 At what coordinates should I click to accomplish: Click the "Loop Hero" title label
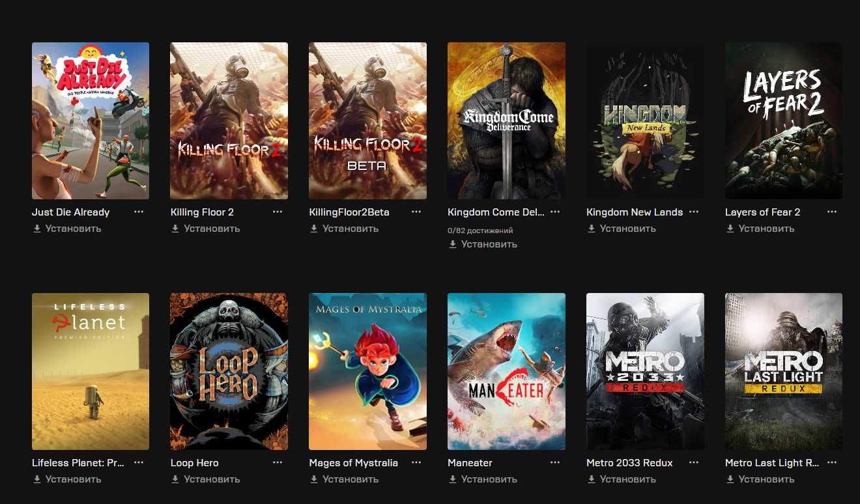coord(195,463)
